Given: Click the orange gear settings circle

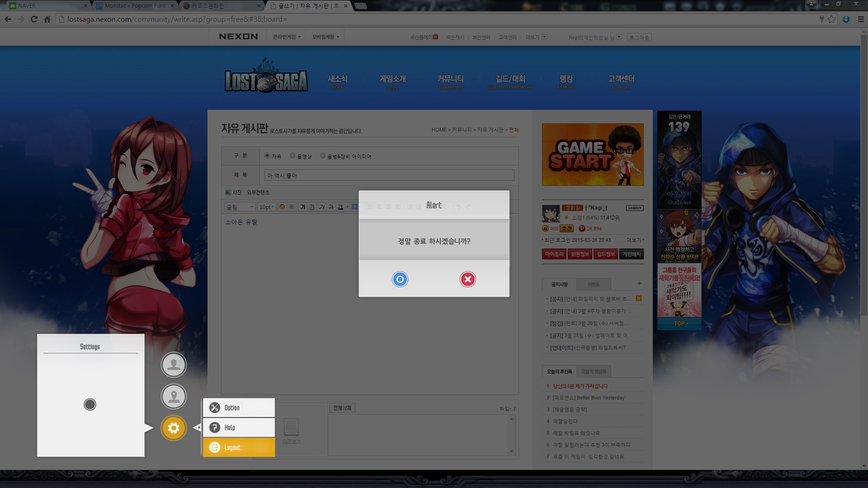Looking at the screenshot, I should 174,428.
